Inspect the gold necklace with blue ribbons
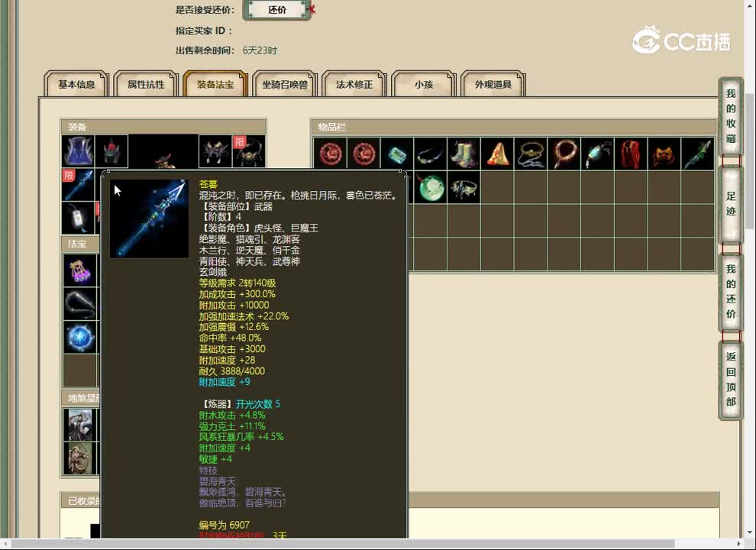Viewport: 756px width, 550px height. (531, 154)
